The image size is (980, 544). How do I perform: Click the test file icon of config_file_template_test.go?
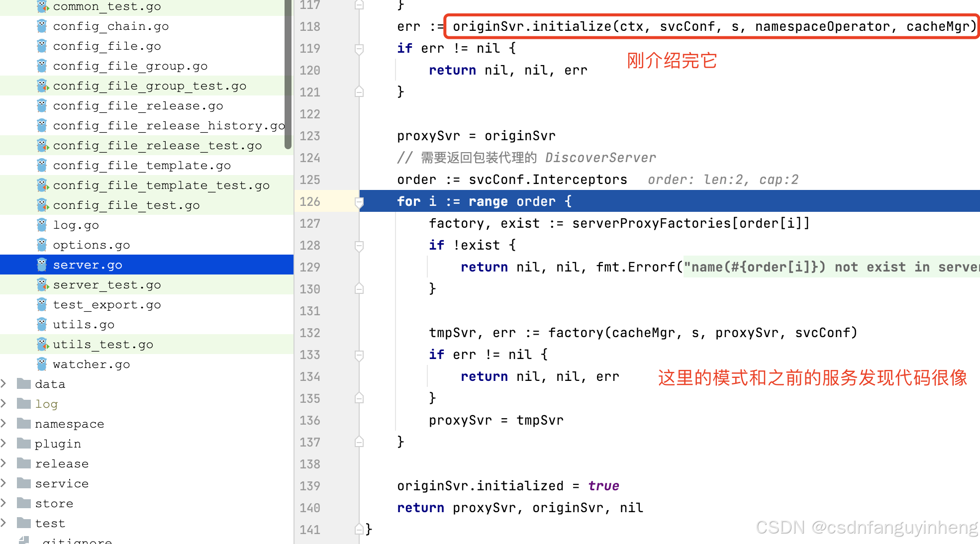[x=42, y=185]
